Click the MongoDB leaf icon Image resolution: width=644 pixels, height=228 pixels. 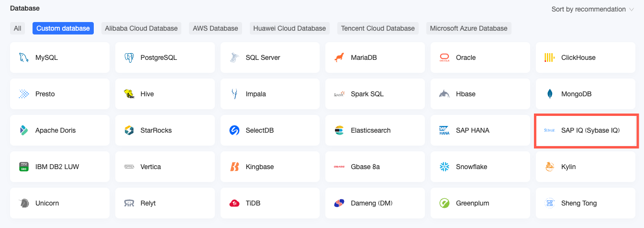pos(549,94)
